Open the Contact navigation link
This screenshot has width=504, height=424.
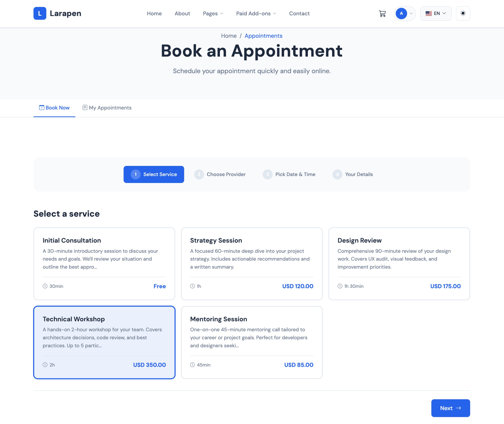[299, 13]
